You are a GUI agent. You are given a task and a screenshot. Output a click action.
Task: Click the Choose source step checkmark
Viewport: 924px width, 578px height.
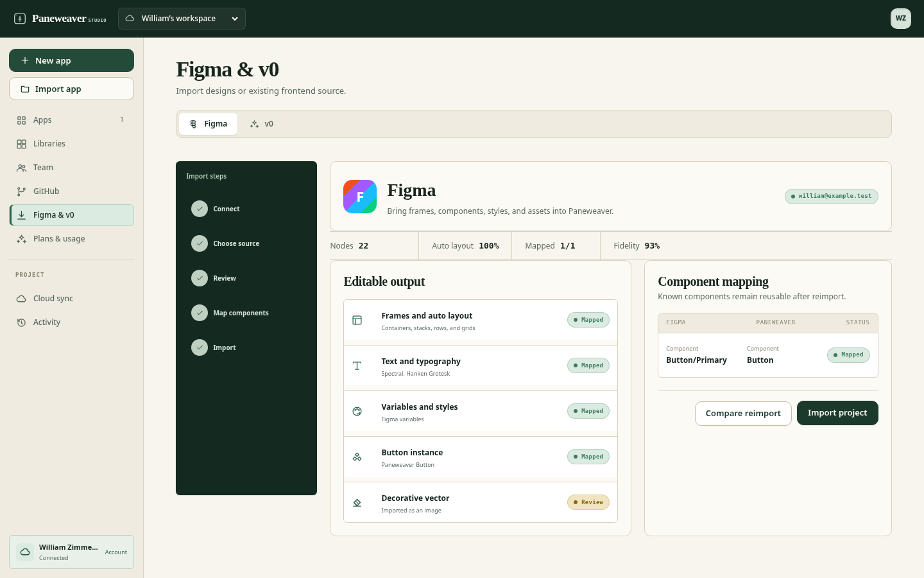point(200,243)
